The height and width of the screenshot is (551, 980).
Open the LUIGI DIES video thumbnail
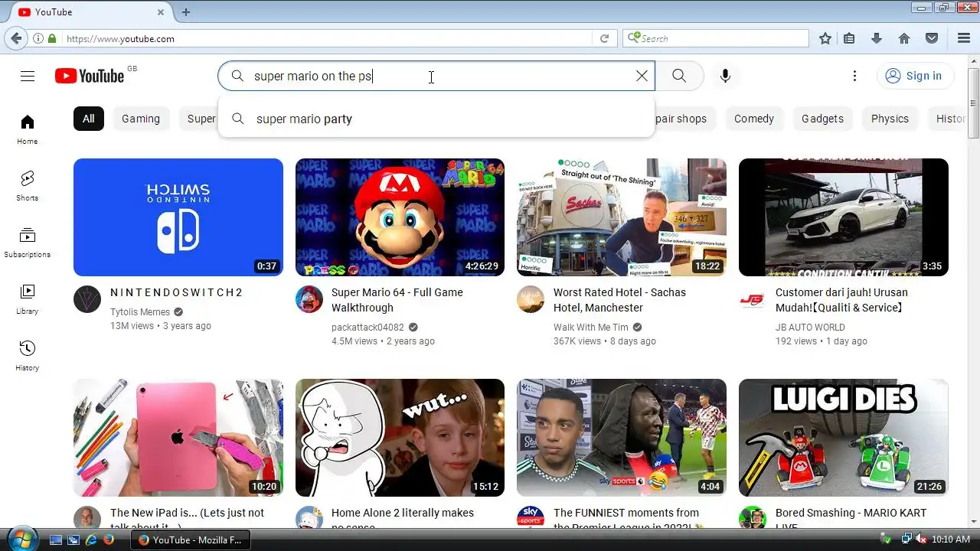click(844, 438)
